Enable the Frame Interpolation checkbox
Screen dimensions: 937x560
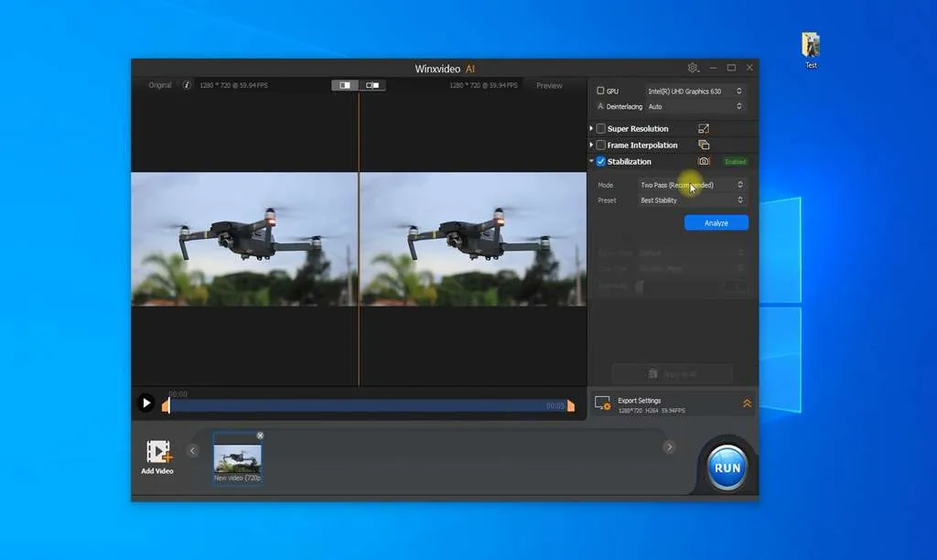pos(599,145)
